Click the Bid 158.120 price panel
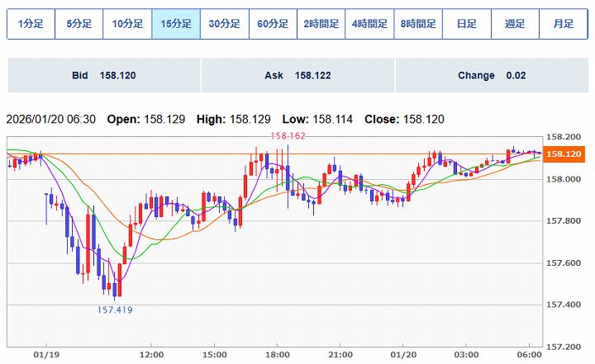The width and height of the screenshot is (595, 364). click(x=103, y=75)
